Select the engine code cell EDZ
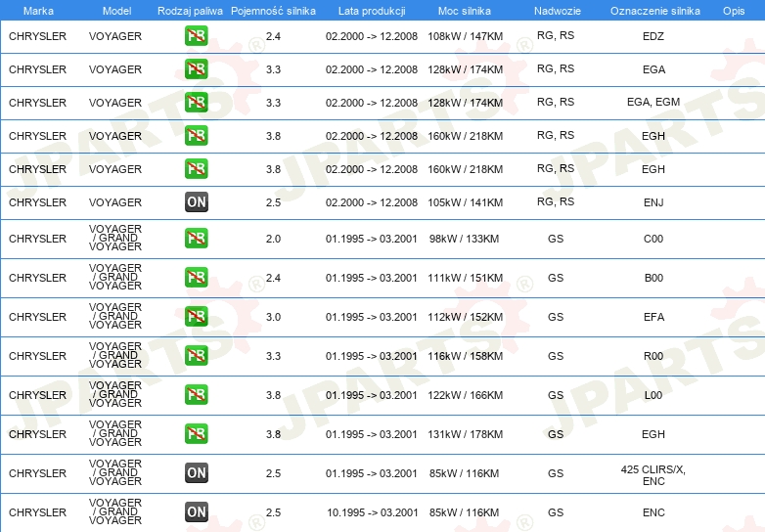The width and height of the screenshot is (765, 532). pos(653,36)
